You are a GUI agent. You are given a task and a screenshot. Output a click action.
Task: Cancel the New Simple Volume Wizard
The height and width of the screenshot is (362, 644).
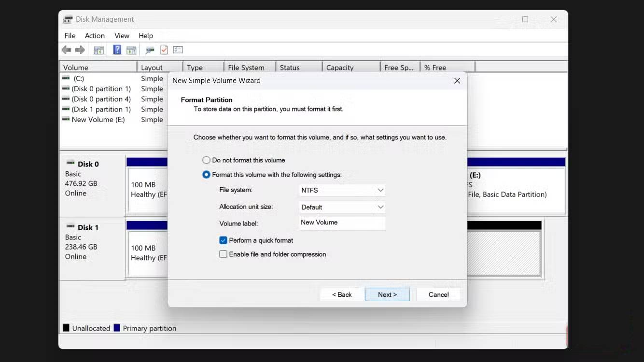point(438,294)
